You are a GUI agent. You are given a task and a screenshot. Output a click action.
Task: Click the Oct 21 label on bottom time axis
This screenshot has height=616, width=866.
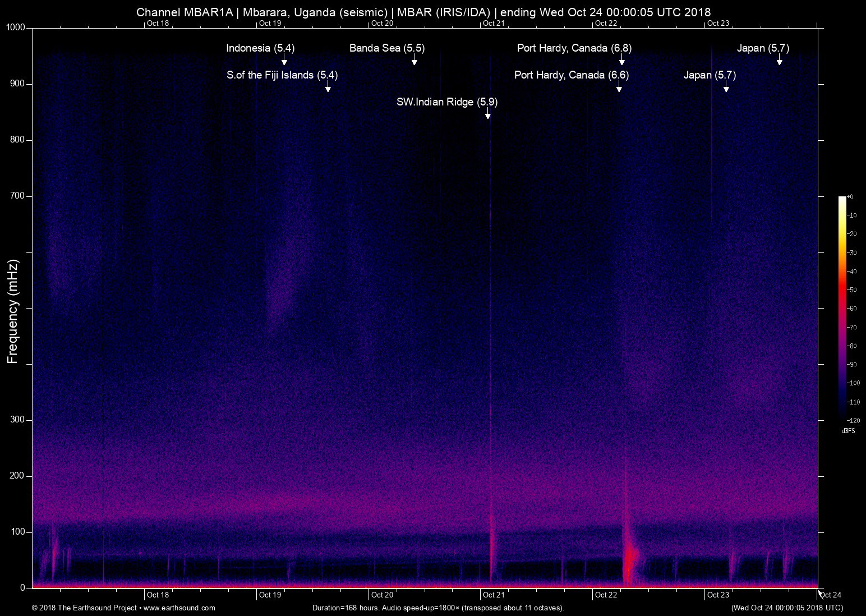tap(494, 595)
